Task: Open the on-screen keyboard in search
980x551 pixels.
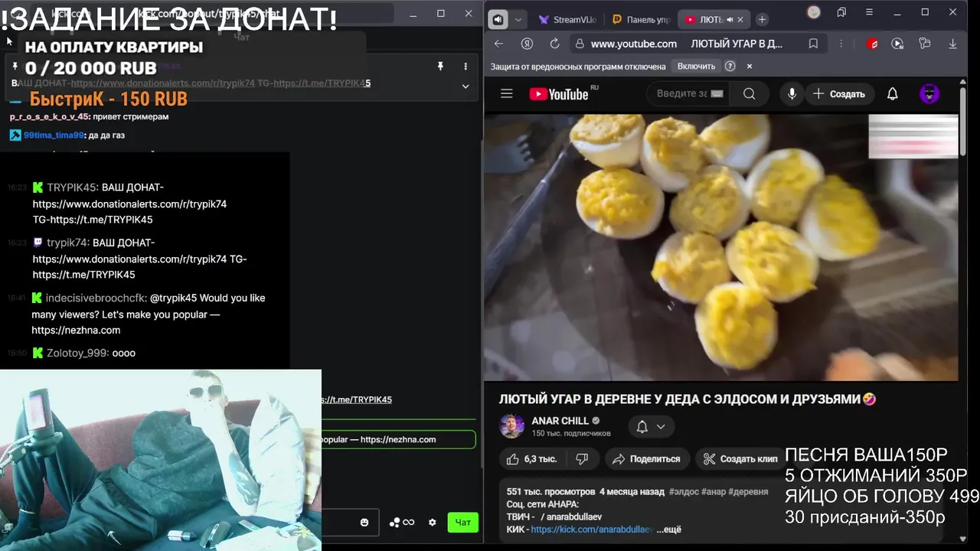Action: [x=717, y=93]
